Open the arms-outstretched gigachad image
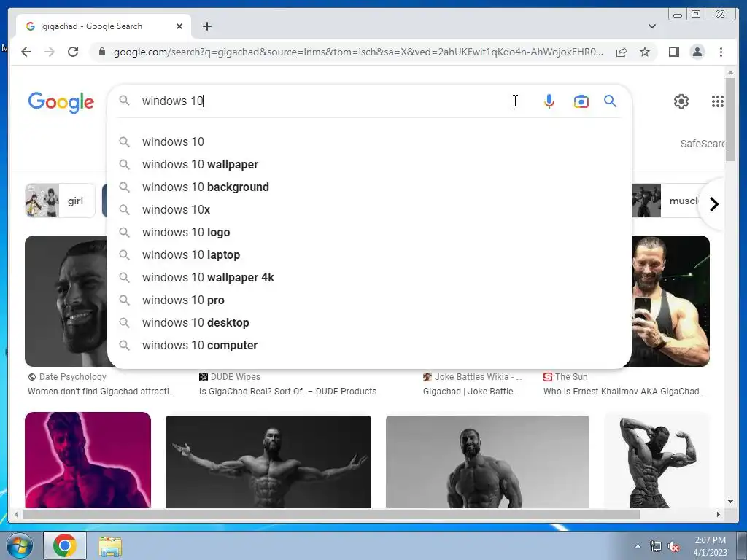 (x=268, y=462)
